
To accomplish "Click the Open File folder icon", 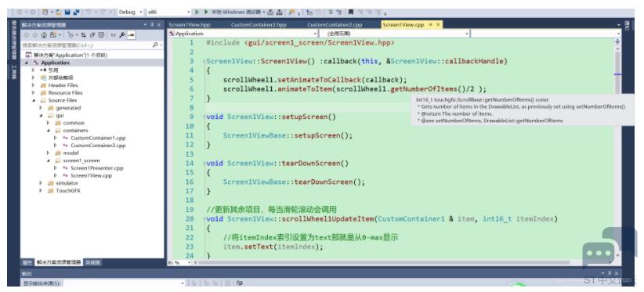I will pyautogui.click(x=59, y=13).
